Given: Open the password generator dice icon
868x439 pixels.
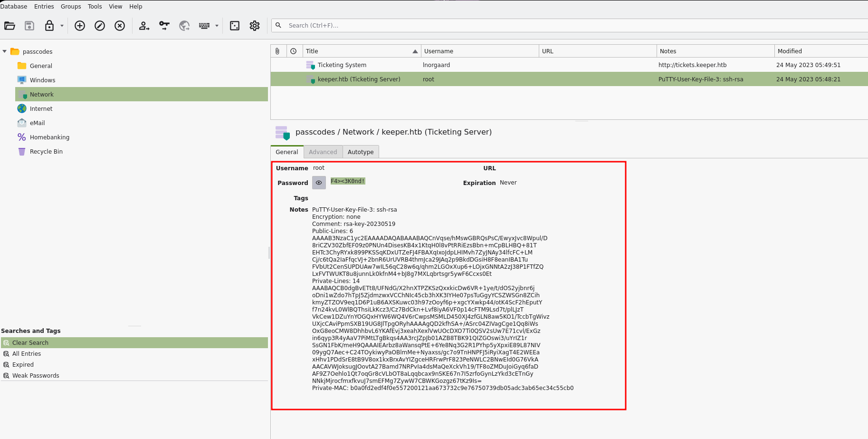Looking at the screenshot, I should [235, 26].
